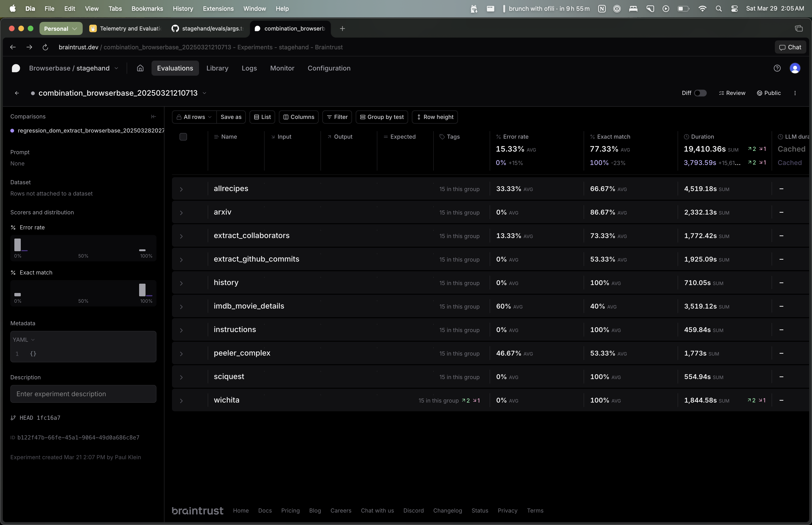This screenshot has height=525, width=812.
Task: Click the user profile avatar
Action: point(795,68)
